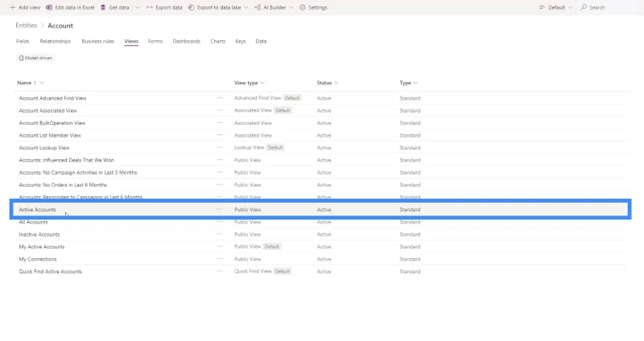Open more options for All Accounts
This screenshot has height=341, width=644.
click(220, 222)
